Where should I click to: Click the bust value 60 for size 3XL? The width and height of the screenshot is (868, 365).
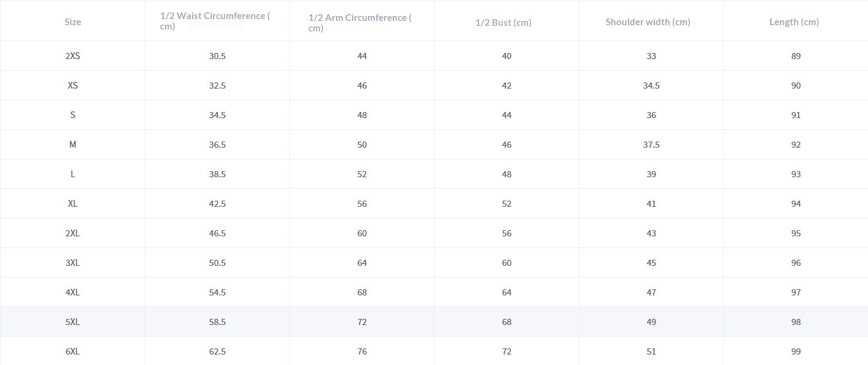(507, 263)
